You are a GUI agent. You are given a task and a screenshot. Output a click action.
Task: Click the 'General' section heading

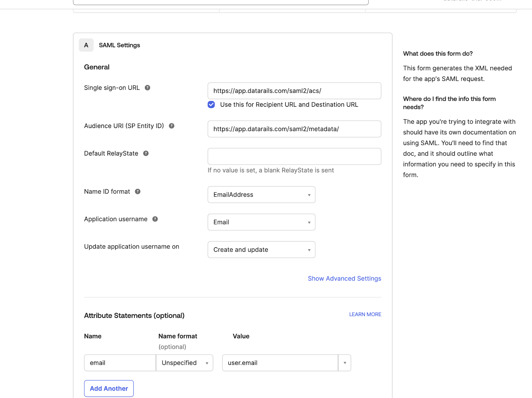tap(97, 67)
